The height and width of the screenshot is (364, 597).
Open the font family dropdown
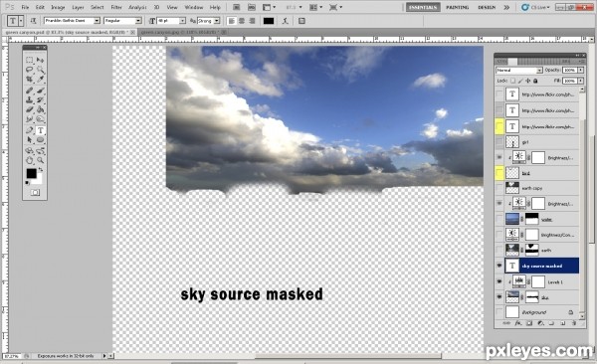(97, 21)
